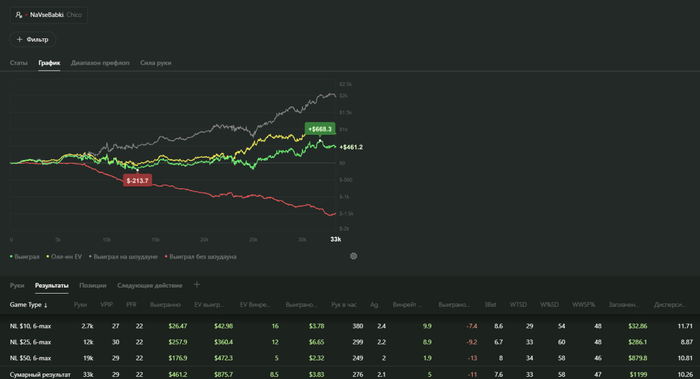Click the $360.4 EV cell
The image size is (700, 379).
223,342
